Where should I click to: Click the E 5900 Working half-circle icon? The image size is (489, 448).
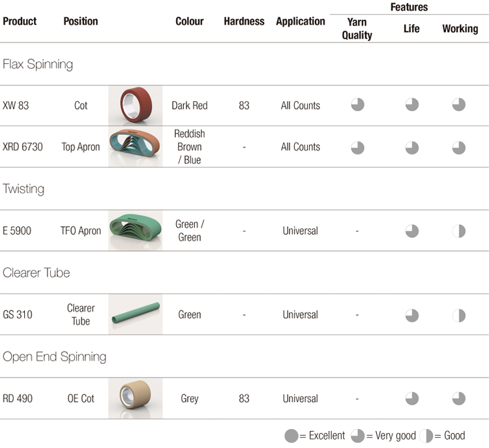tap(459, 231)
